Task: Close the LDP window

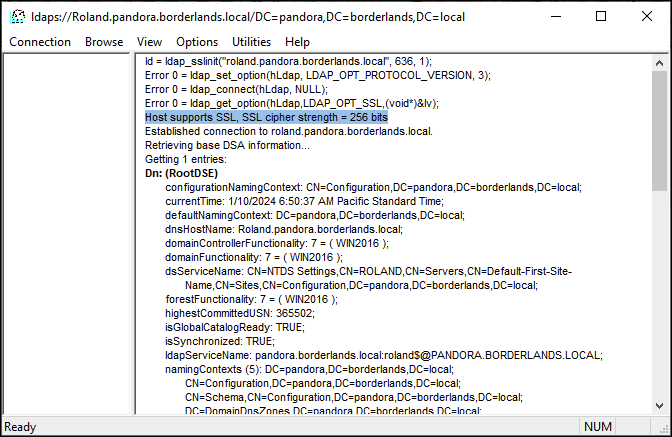Action: (647, 17)
